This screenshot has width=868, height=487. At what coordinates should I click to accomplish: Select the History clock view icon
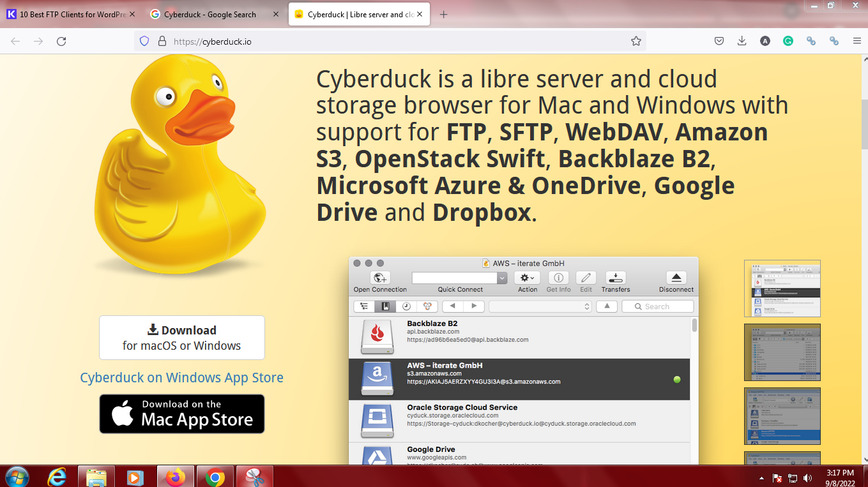pos(406,306)
